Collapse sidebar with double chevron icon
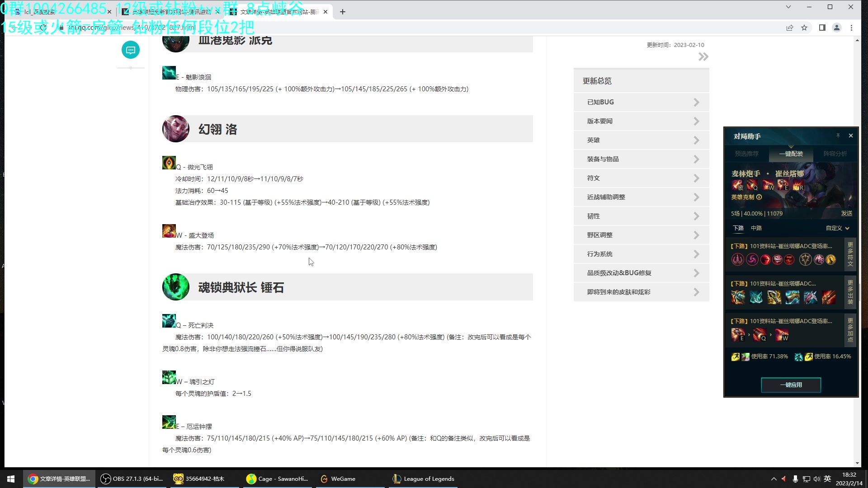The height and width of the screenshot is (488, 868). [x=703, y=57]
